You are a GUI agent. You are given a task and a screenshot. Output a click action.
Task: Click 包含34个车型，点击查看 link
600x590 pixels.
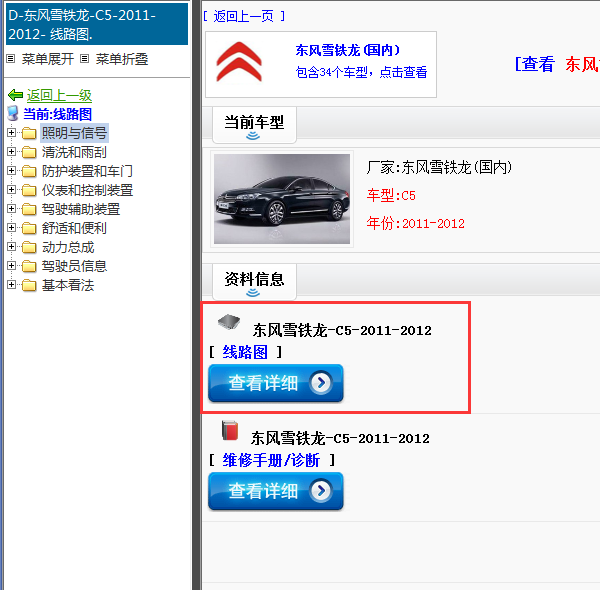coord(361,72)
